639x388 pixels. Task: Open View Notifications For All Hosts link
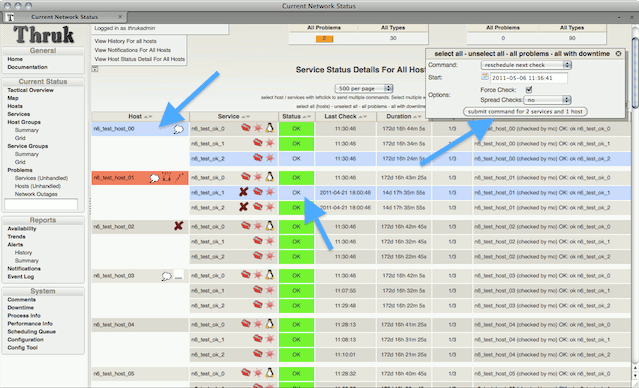[x=133, y=50]
